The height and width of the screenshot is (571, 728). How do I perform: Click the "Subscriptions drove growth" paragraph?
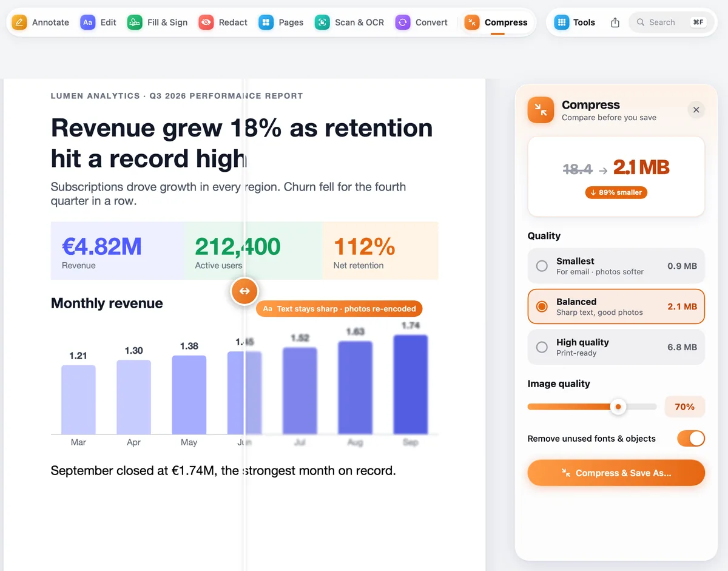point(228,194)
